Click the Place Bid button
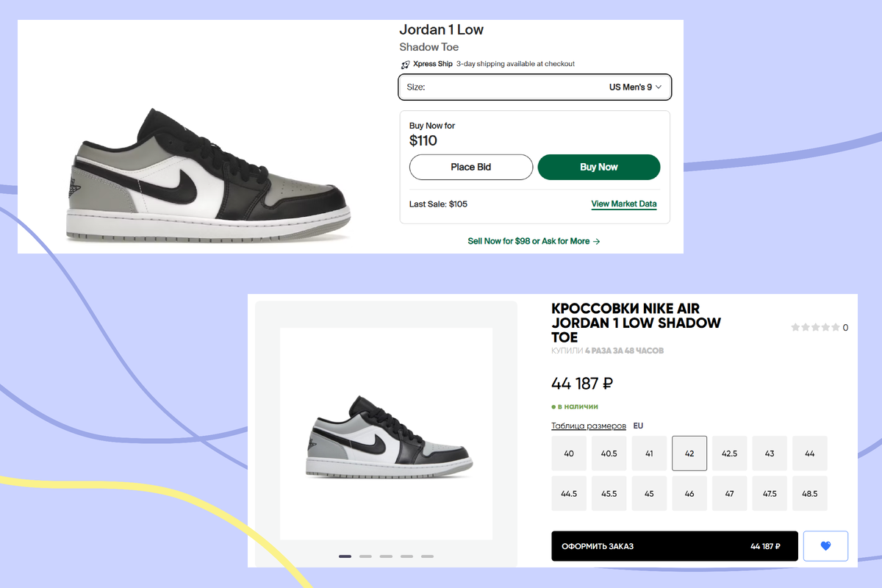 point(471,167)
